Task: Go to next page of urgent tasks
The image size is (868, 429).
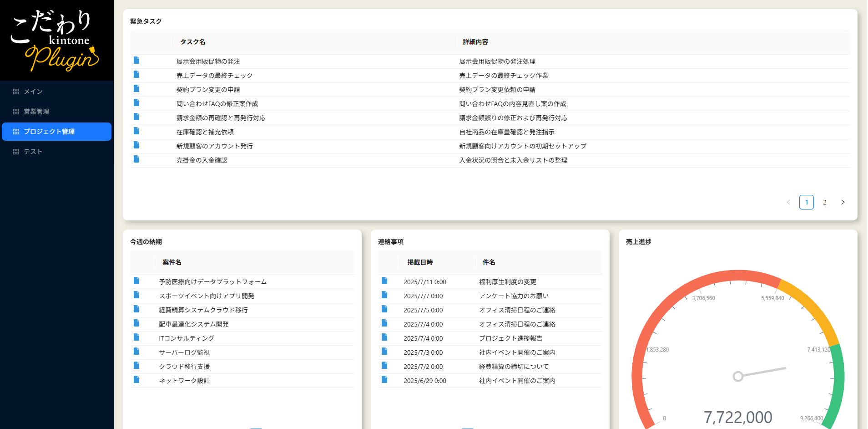Action: [x=843, y=202]
